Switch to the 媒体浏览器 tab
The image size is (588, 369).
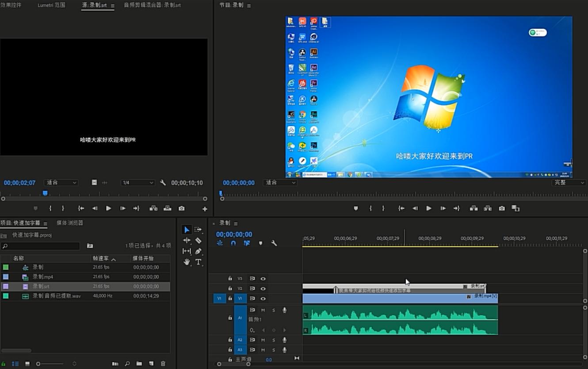pos(70,223)
